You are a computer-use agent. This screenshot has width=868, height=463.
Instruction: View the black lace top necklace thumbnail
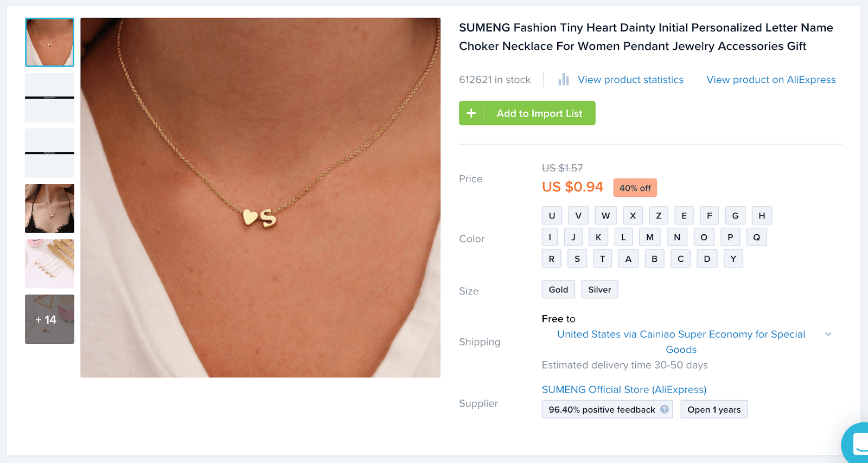[x=49, y=208]
